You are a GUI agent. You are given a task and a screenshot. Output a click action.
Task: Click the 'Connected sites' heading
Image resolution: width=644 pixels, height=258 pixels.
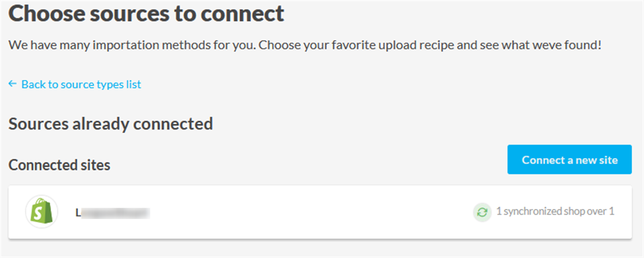coord(59,165)
